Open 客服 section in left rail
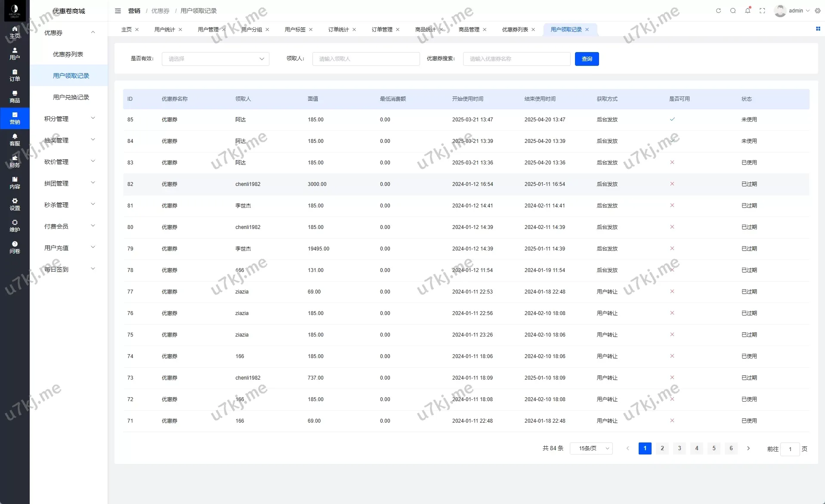This screenshot has height=504, width=825. coord(15,140)
